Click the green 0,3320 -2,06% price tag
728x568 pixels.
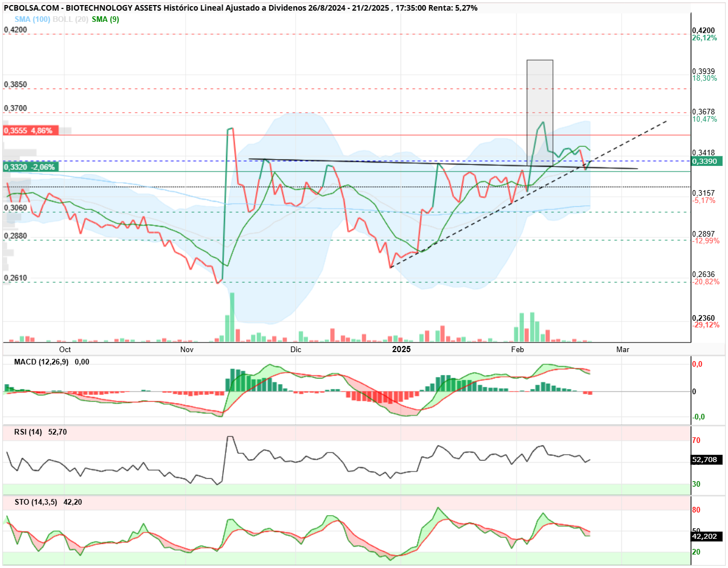[x=30, y=167]
